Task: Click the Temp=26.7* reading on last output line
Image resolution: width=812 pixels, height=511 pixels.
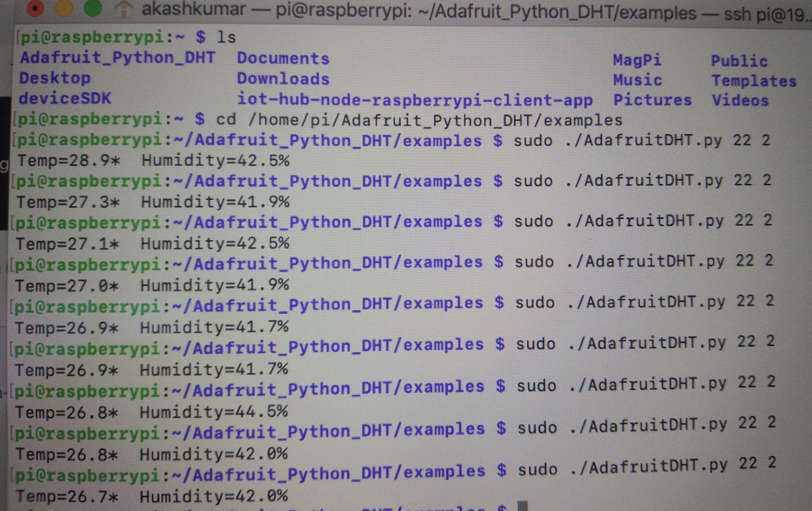Action: point(67,496)
